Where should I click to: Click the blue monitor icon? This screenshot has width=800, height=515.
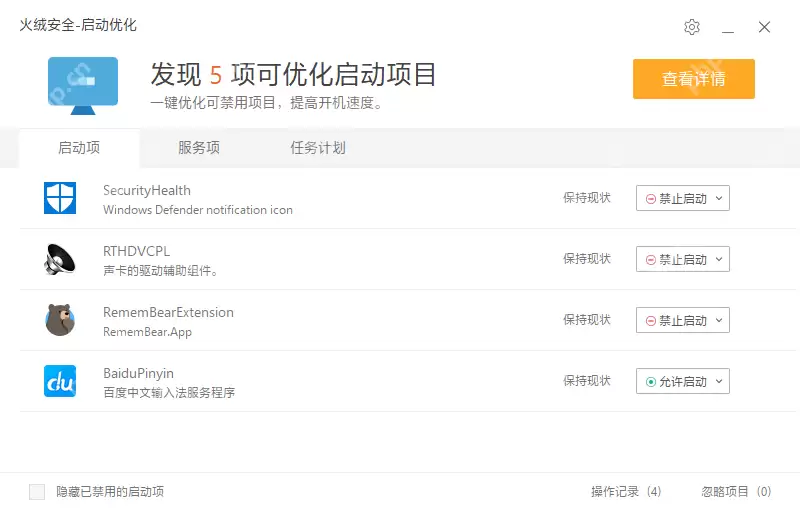pyautogui.click(x=83, y=85)
